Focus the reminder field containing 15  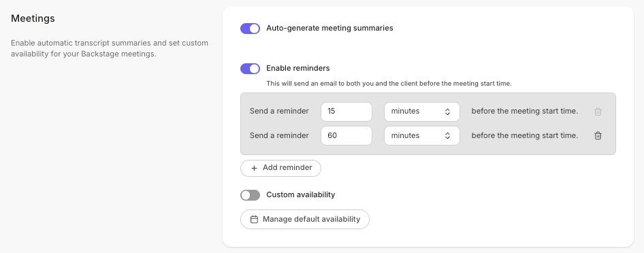point(347,112)
